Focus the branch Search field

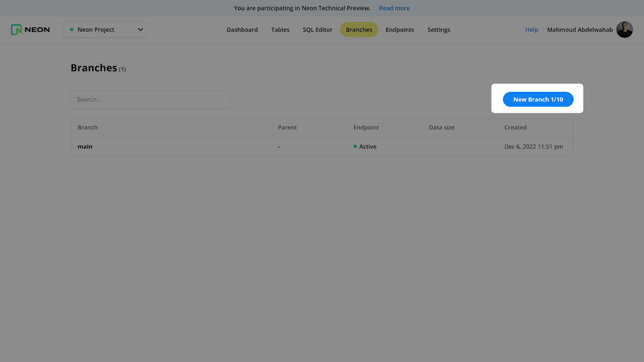(150, 99)
